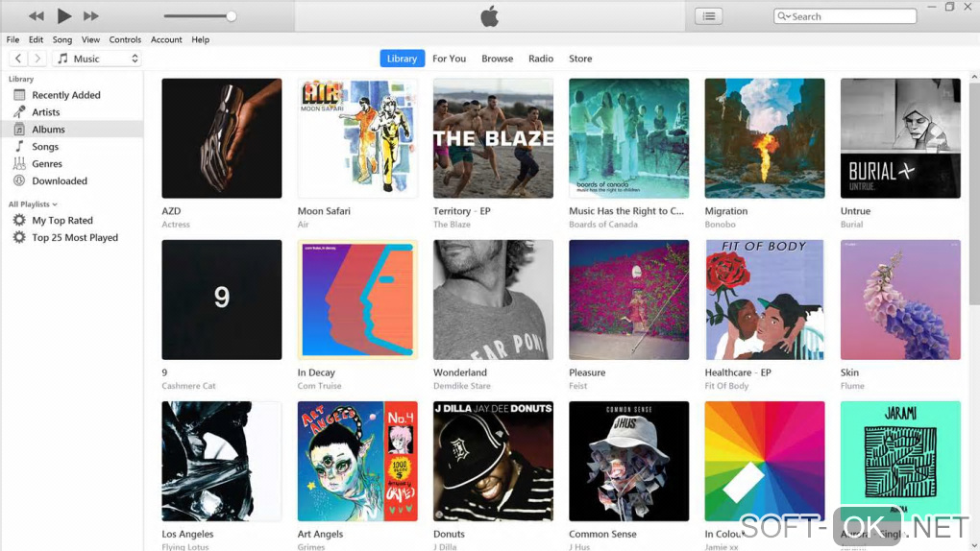This screenshot has width=980, height=551.
Task: Open the My Top Rated smart playlist
Action: coord(61,221)
